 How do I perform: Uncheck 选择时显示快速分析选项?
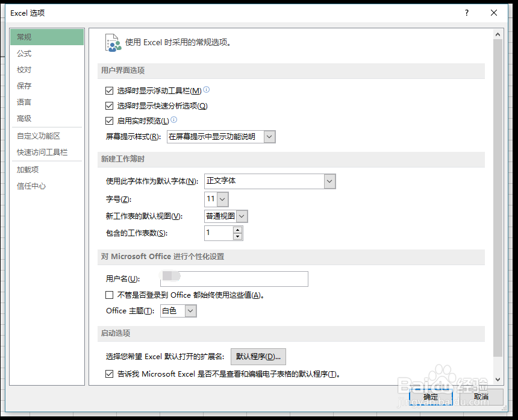[108, 105]
